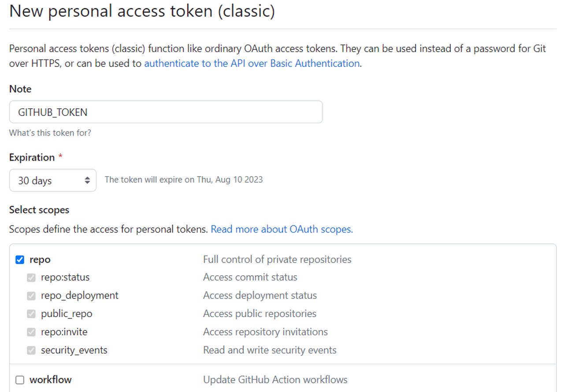Click the public_repo scope label
Screen dimensions: 564x392
click(67, 314)
